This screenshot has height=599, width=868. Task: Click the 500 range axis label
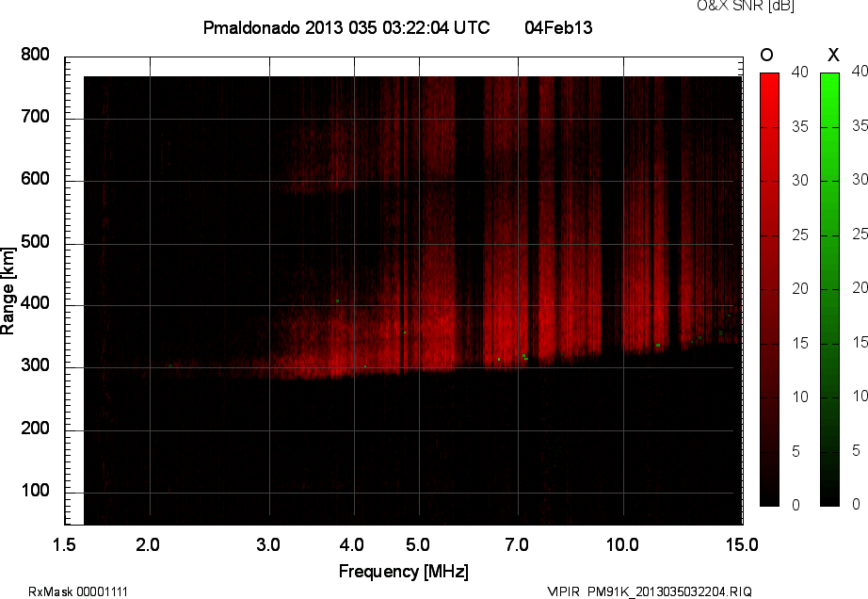point(36,241)
